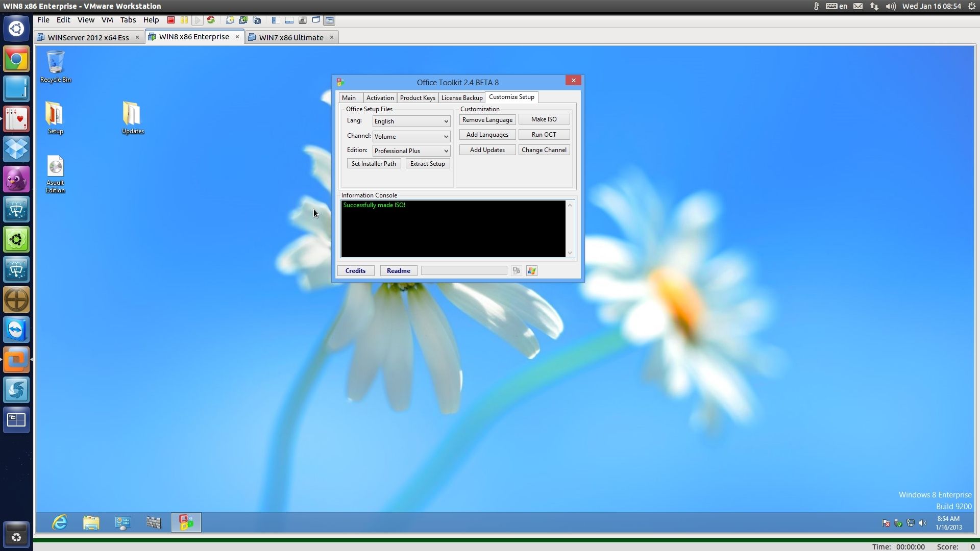
Task: Open Action Center flag icon in Windows tray
Action: 886,523
